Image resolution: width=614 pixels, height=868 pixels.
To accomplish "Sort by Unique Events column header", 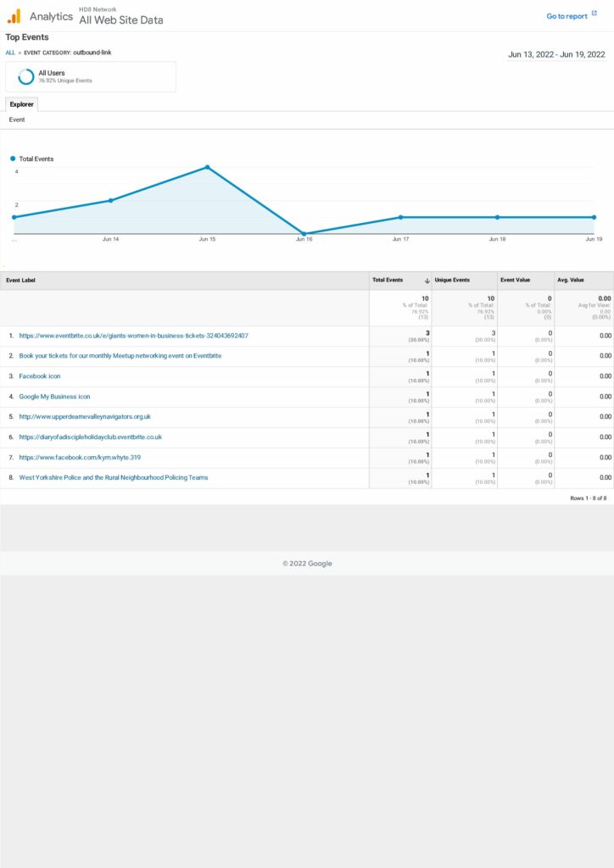I will (x=452, y=281).
